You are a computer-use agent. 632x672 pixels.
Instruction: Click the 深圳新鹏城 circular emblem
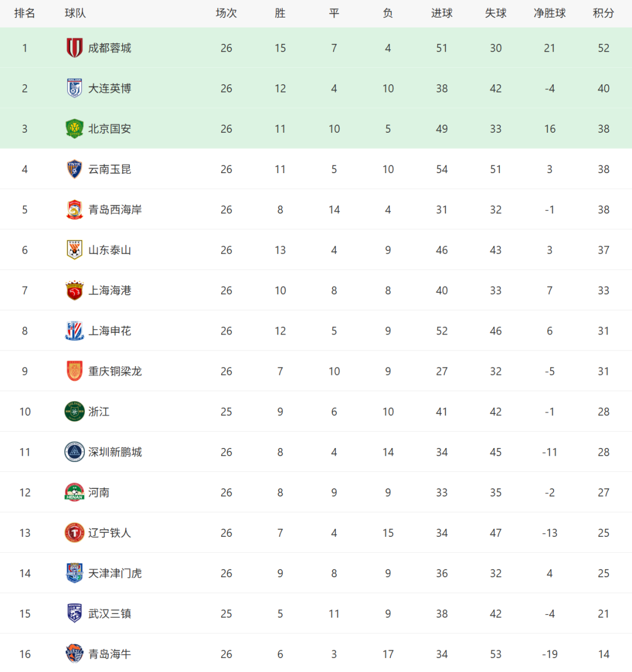coord(74,452)
